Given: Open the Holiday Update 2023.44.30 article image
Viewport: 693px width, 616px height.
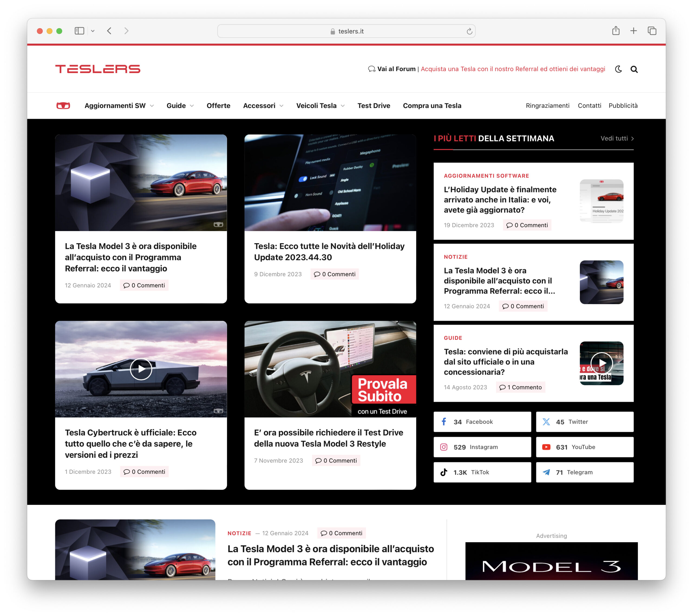Looking at the screenshot, I should [x=330, y=183].
